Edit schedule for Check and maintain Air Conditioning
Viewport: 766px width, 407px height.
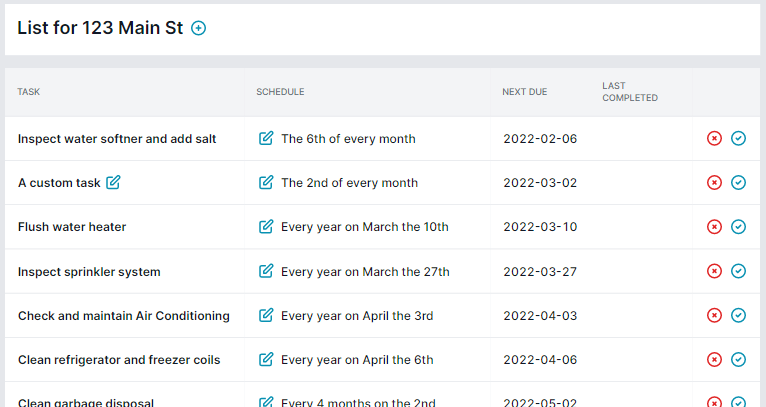(265, 315)
